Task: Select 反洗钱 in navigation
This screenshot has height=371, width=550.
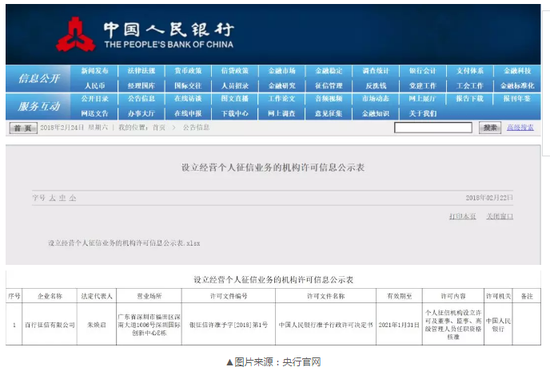Action: [376, 86]
